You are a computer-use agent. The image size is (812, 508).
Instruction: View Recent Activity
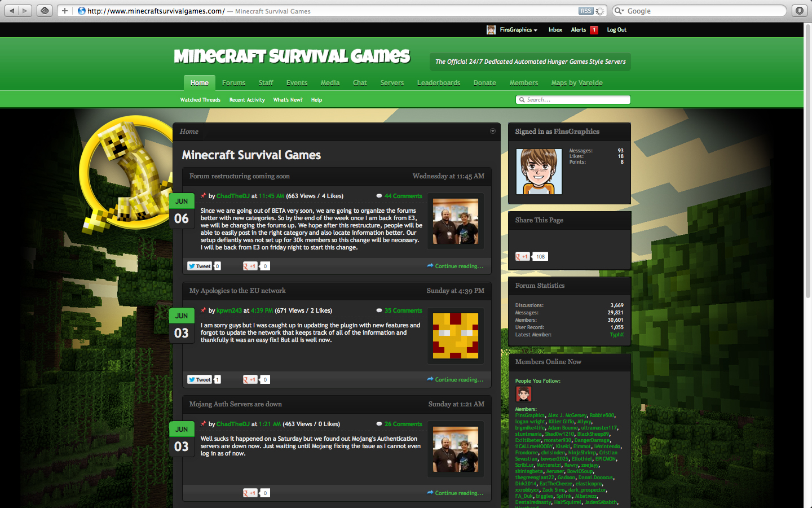[x=247, y=100]
